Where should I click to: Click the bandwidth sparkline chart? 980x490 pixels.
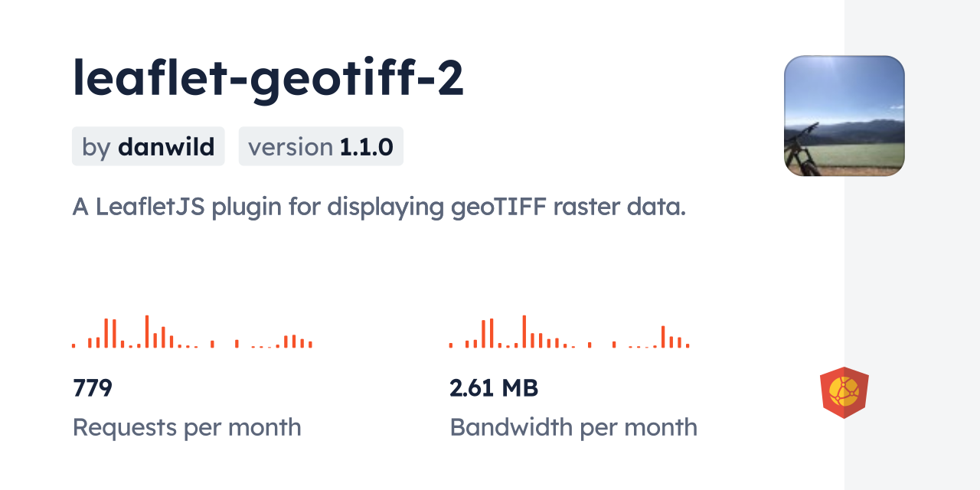click(569, 332)
